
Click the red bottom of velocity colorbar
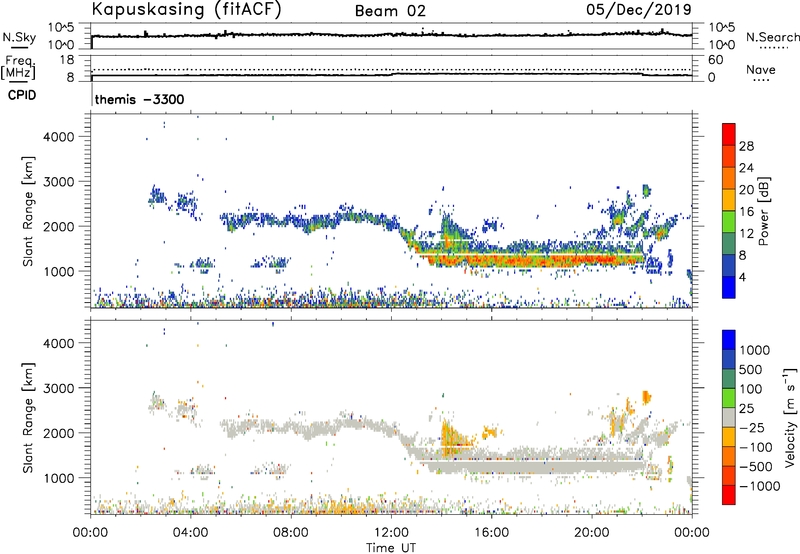pyautogui.click(x=729, y=495)
